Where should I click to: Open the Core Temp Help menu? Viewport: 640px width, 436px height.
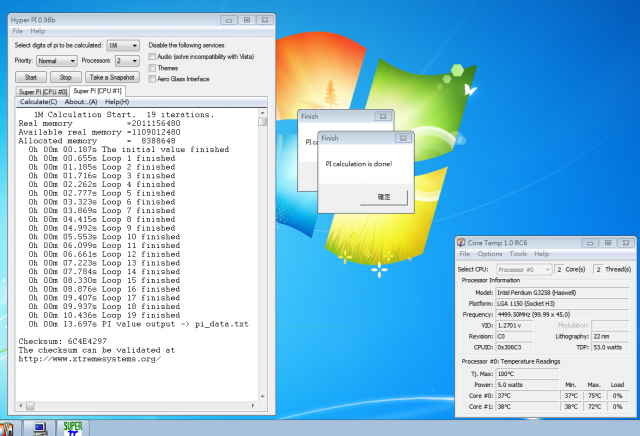tap(542, 254)
